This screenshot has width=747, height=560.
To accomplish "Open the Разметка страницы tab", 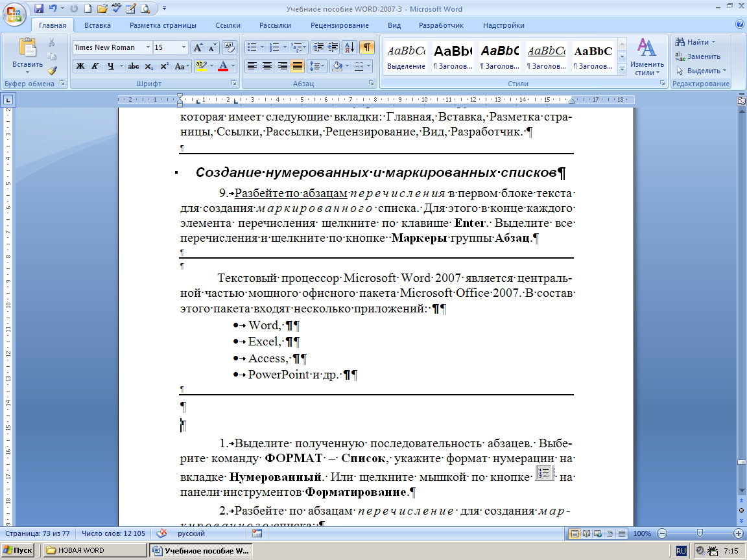I will pos(163,25).
